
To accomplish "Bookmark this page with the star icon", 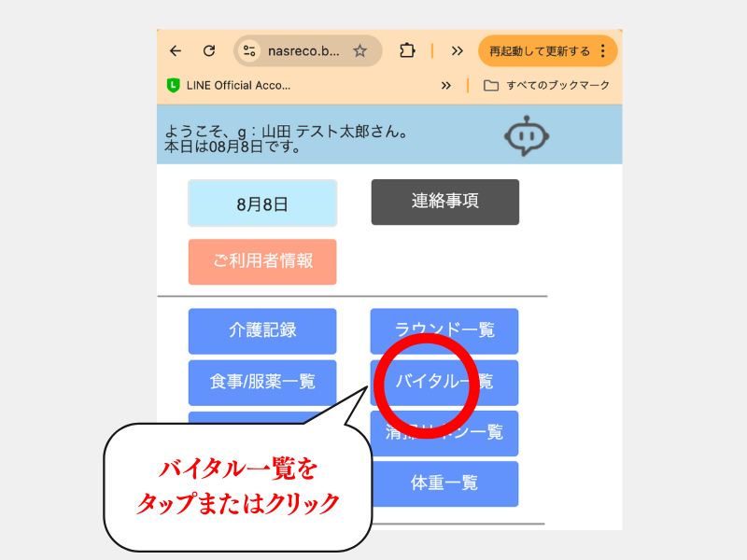I will tap(359, 51).
